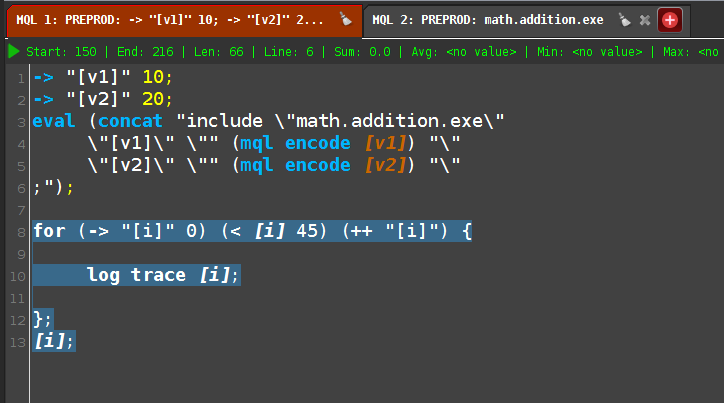The image size is (724, 403).
Task: Add a new MQL tab with red plus
Action: pyautogui.click(x=670, y=20)
